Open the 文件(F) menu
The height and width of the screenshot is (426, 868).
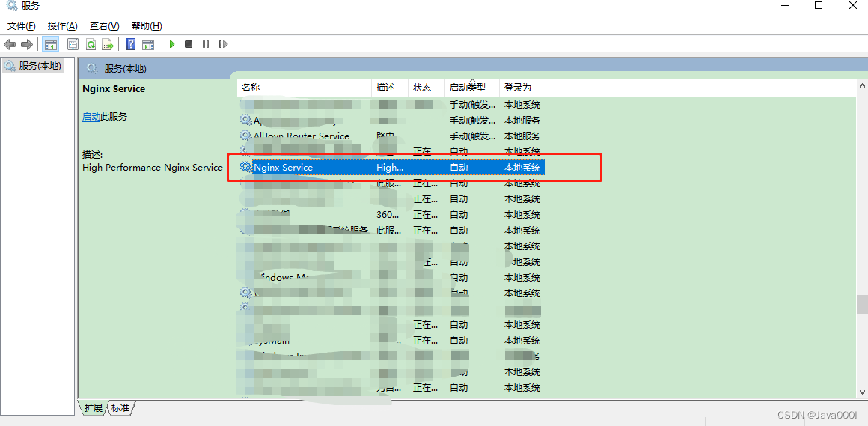point(22,26)
